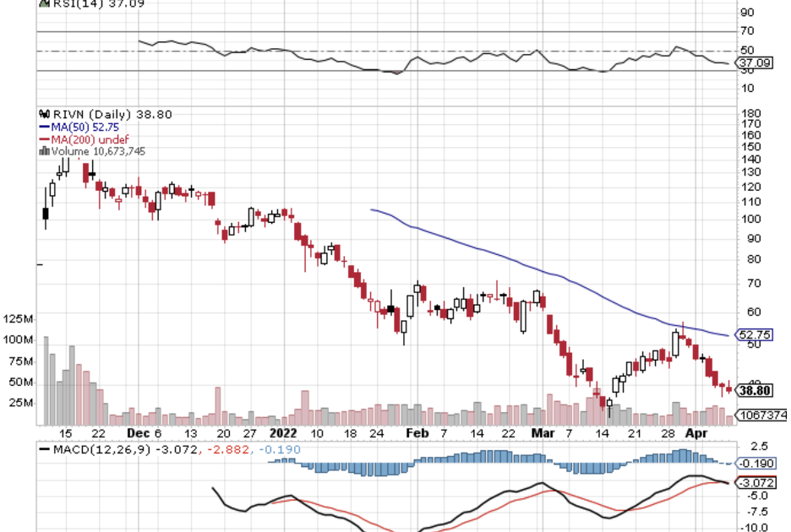The image size is (791, 532).
Task: Click the RSI(14) indicator icon
Action: click(x=45, y=3)
